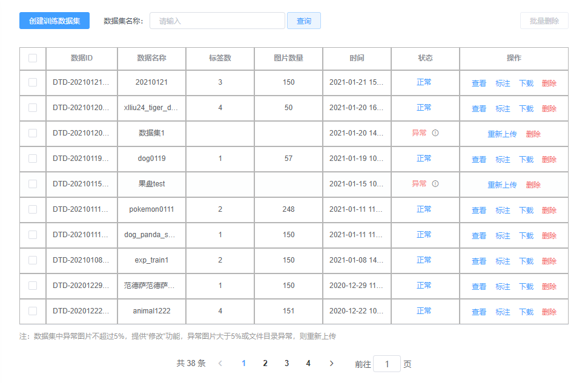Image resolution: width=588 pixels, height=383 pixels.
Task: Click the 数据ID column header
Action: click(x=82, y=58)
